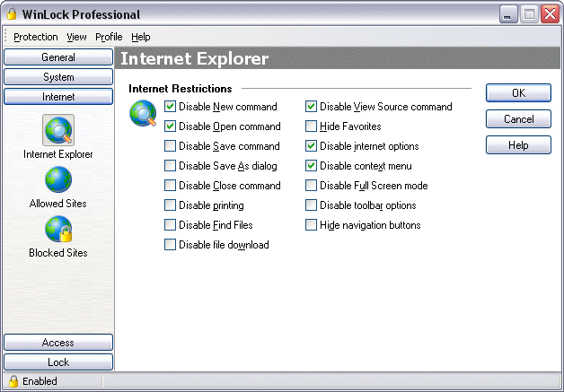The image size is (564, 392).
Task: Check Hide Favorites
Action: (x=311, y=126)
